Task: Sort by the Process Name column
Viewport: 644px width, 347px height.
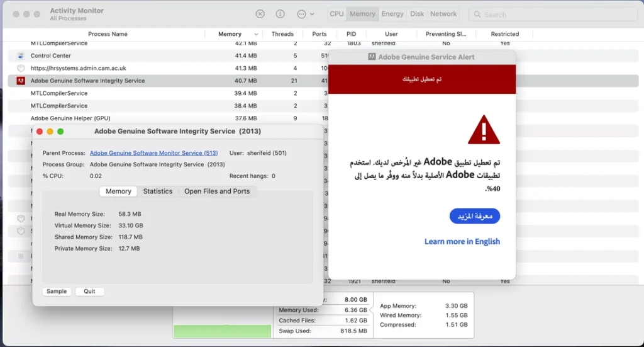Action: click(x=108, y=34)
